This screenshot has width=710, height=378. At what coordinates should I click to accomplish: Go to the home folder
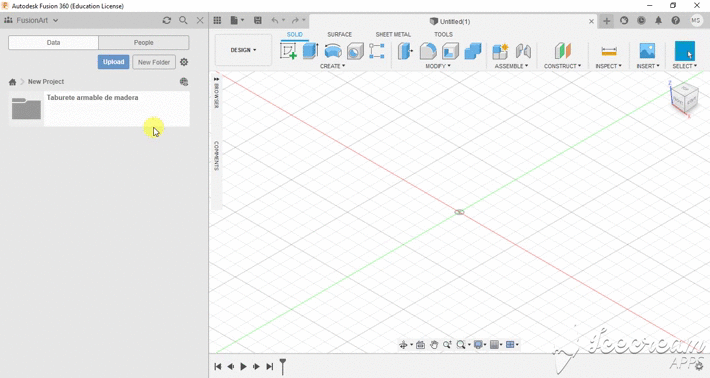(12, 82)
